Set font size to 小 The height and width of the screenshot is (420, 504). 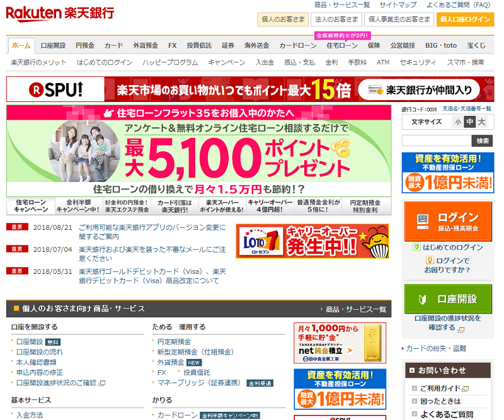[x=458, y=122]
